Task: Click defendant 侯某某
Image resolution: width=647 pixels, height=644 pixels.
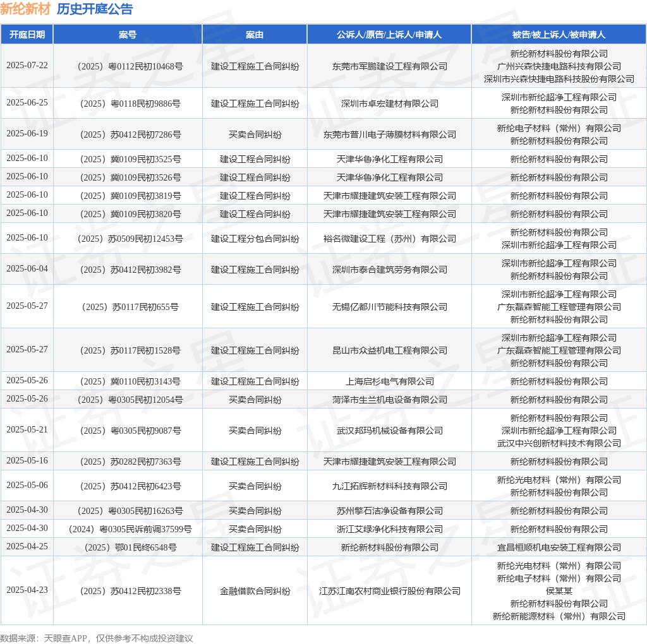Action: (559, 591)
